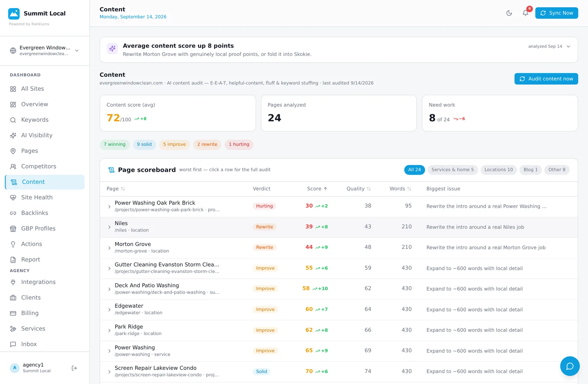
Task: Click the 7 winning pill
Action: coord(115,145)
